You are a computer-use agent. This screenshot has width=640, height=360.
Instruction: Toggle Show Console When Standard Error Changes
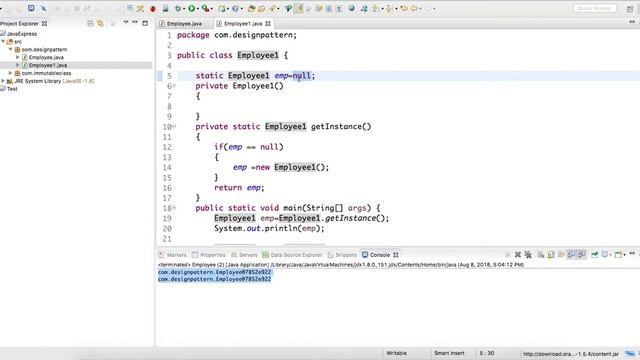(582, 255)
